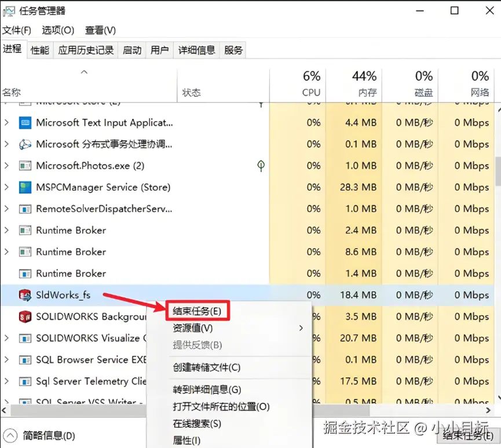Open the 文件(F) menu
Viewport: 501px width, 448px height.
pos(17,30)
